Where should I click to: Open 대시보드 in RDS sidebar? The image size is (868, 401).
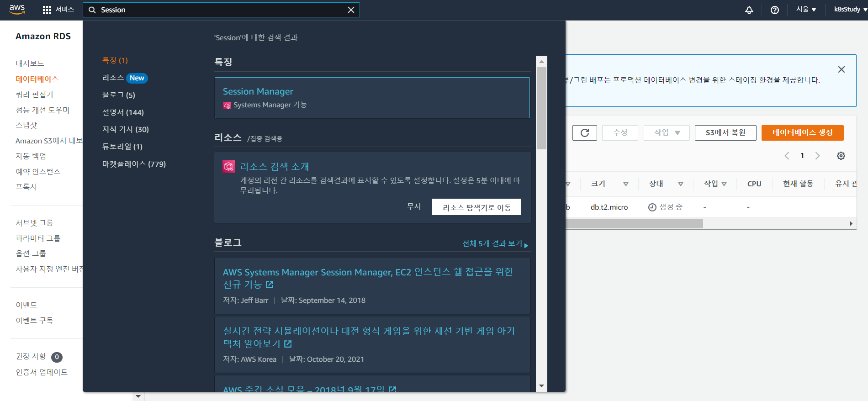coord(30,63)
